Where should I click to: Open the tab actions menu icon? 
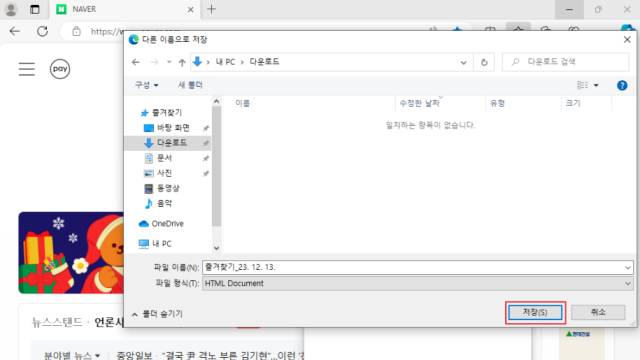click(x=35, y=9)
